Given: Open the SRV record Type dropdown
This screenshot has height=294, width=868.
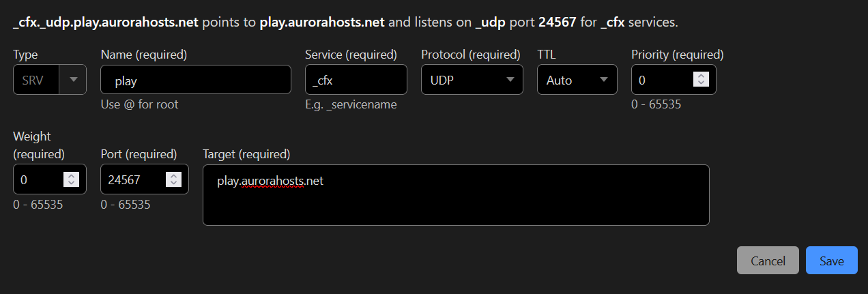Looking at the screenshot, I should click(x=49, y=80).
